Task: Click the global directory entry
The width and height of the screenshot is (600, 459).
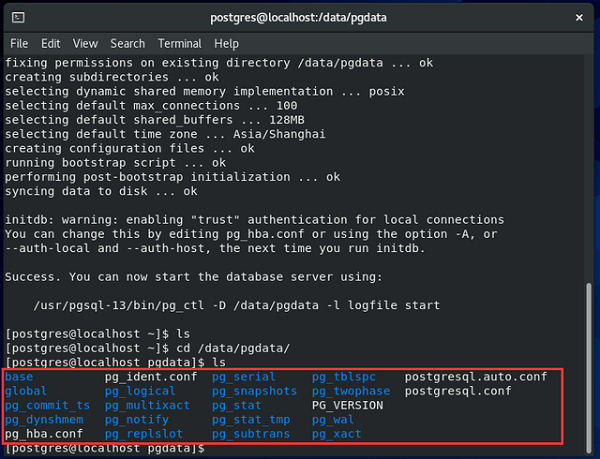Action: 26,391
